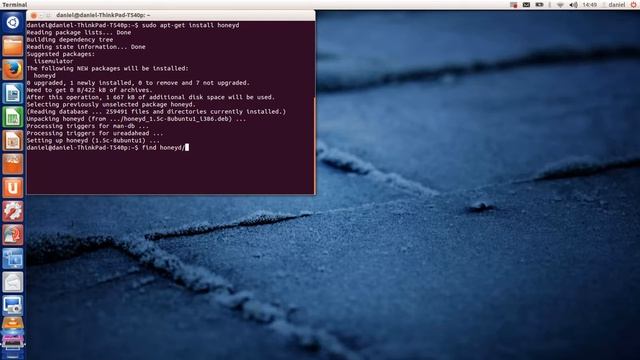Click the terminal title daniel@daniel-ThinkPad-T540p
640x360 pixels.
[x=103, y=15]
